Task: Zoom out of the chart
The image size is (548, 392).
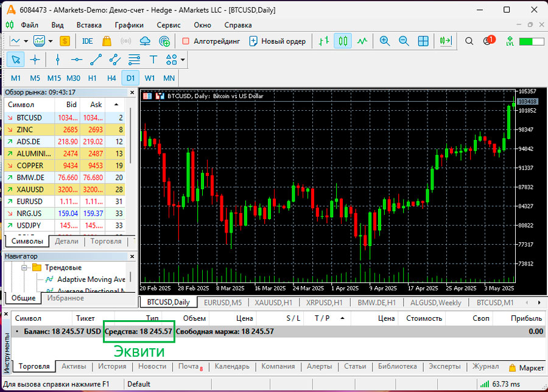Action: (404, 41)
